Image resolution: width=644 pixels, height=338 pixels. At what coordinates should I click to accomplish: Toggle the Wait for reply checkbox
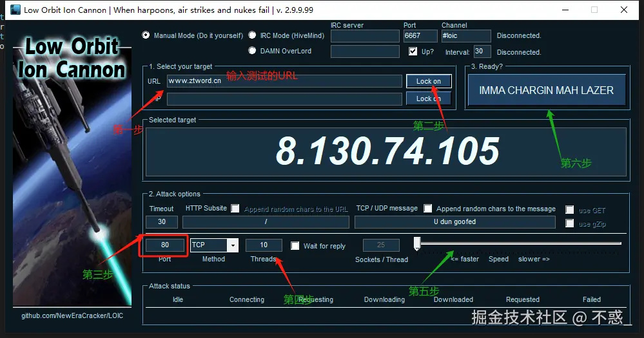pyautogui.click(x=295, y=246)
